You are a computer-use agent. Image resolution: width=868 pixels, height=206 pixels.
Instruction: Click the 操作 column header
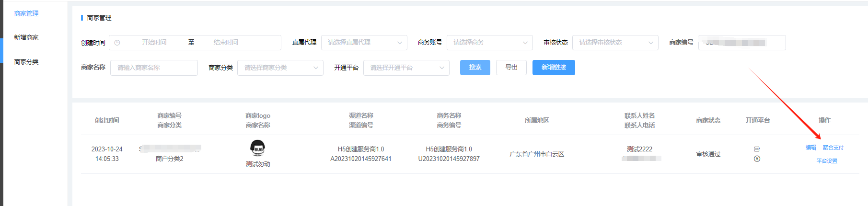coord(824,120)
